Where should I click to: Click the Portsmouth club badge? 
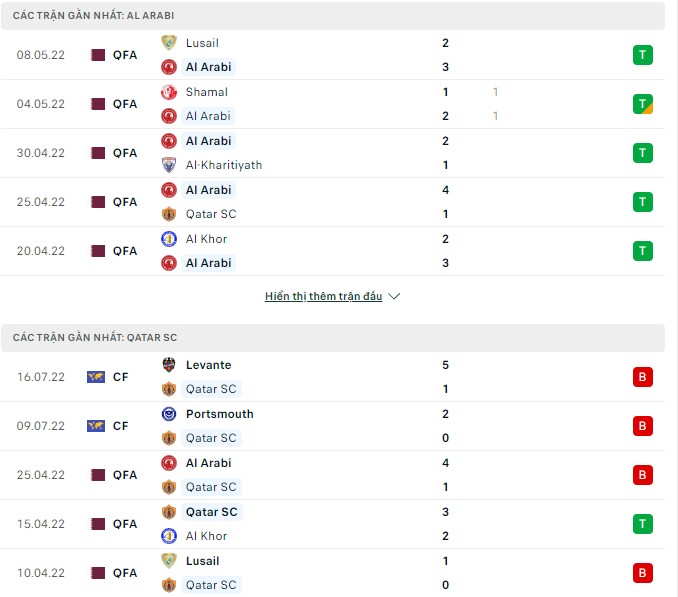(169, 414)
